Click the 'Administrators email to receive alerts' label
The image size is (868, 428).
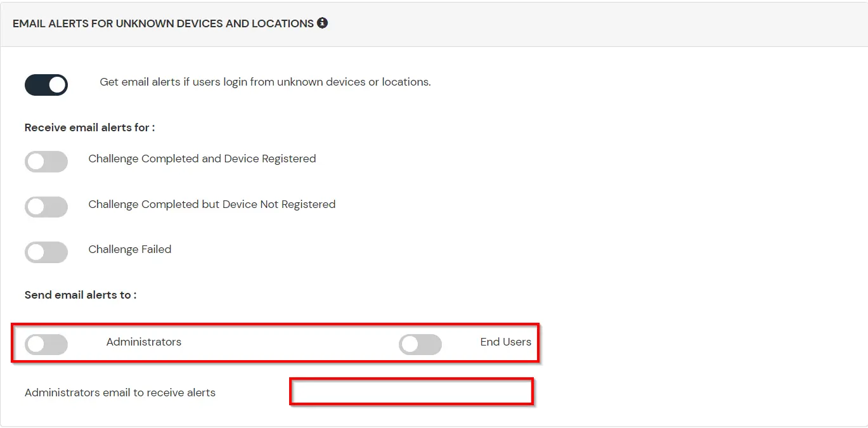pyautogui.click(x=120, y=392)
